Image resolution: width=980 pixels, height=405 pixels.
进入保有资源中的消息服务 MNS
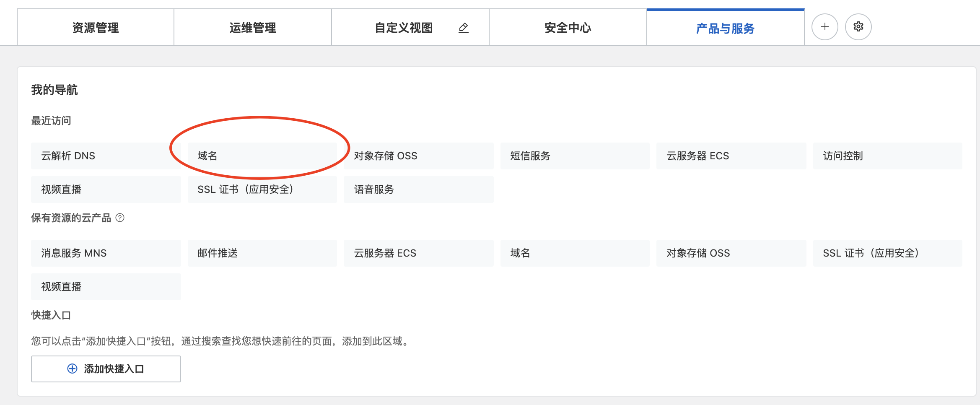106,253
